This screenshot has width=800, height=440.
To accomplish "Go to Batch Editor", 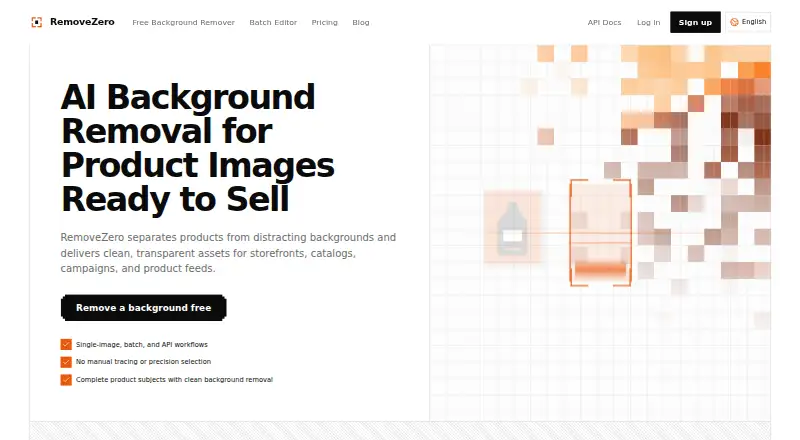I will tap(273, 22).
